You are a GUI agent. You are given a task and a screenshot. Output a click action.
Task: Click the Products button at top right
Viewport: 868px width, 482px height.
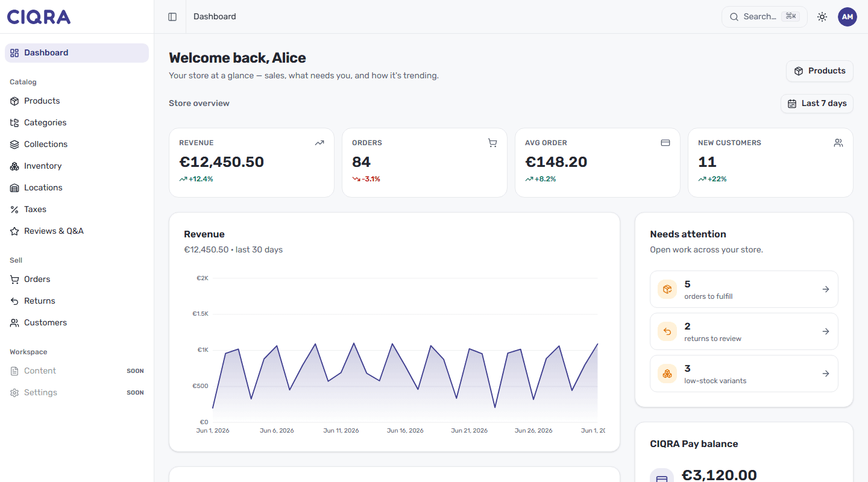tap(819, 71)
